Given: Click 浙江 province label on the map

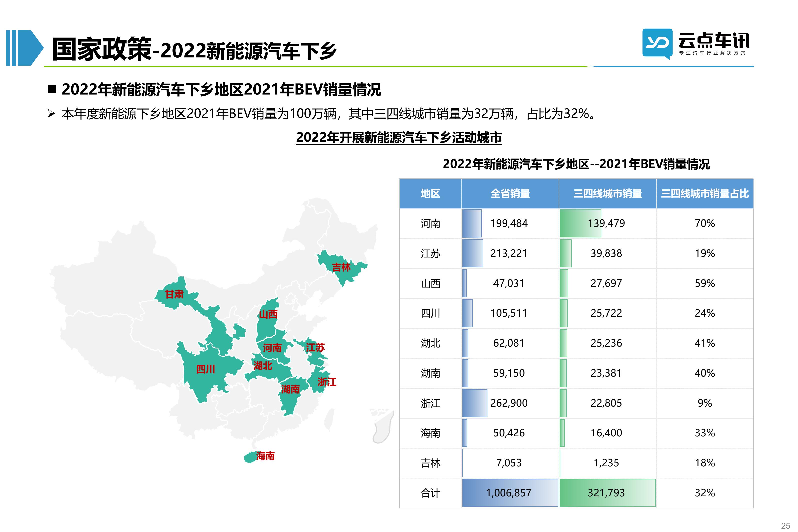Looking at the screenshot, I should point(327,382).
